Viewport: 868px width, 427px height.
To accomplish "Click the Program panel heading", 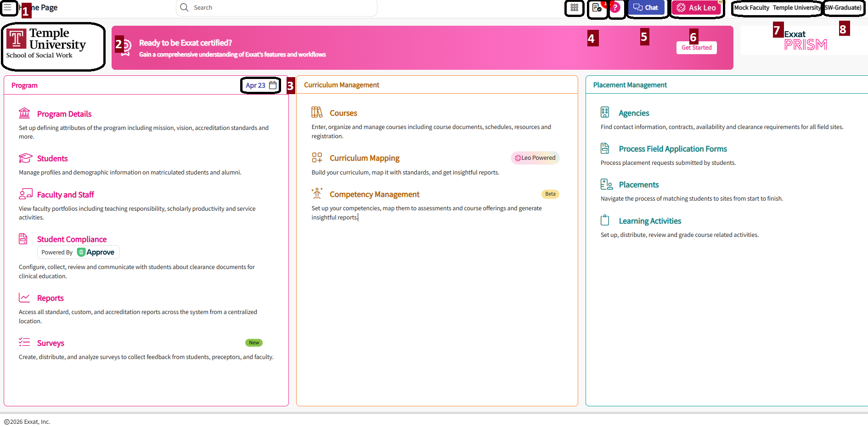I will (x=24, y=85).
